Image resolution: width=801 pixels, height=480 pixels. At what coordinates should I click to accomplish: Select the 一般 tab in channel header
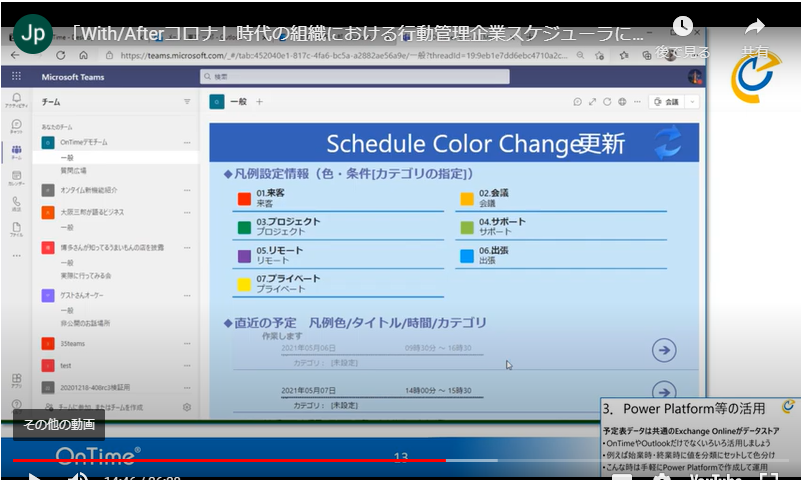238,102
